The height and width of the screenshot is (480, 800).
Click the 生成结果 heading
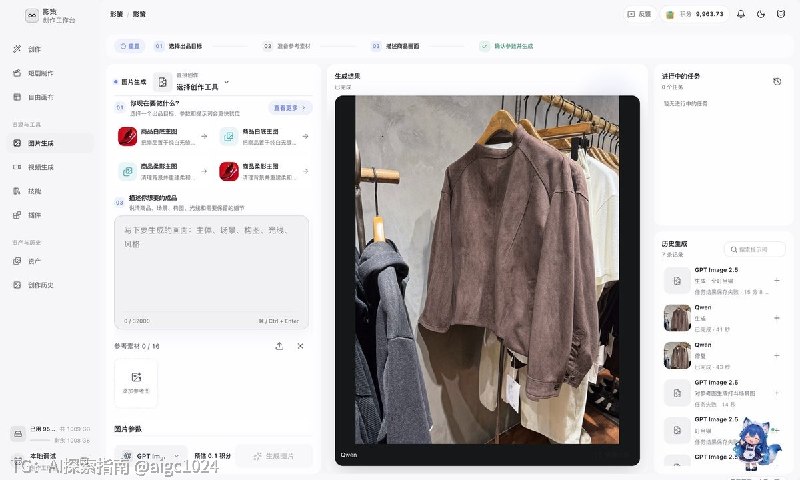click(x=347, y=75)
